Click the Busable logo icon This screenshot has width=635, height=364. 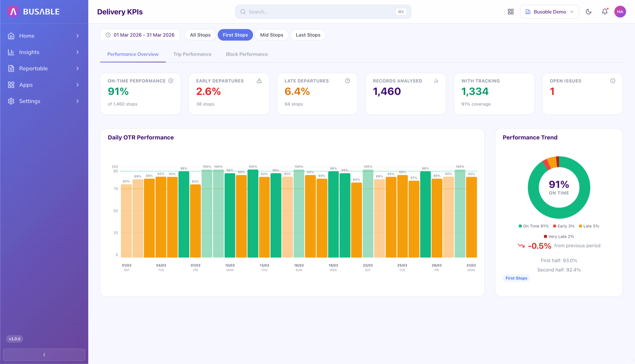pos(13,12)
